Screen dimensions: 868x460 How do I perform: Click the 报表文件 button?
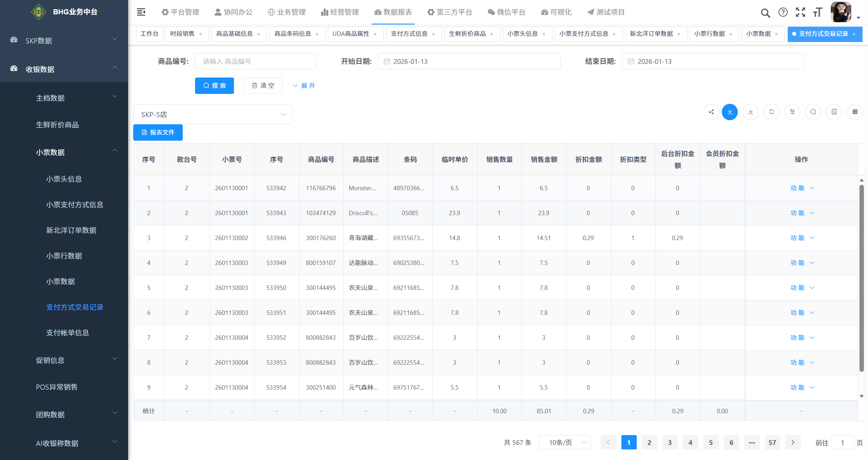(158, 133)
